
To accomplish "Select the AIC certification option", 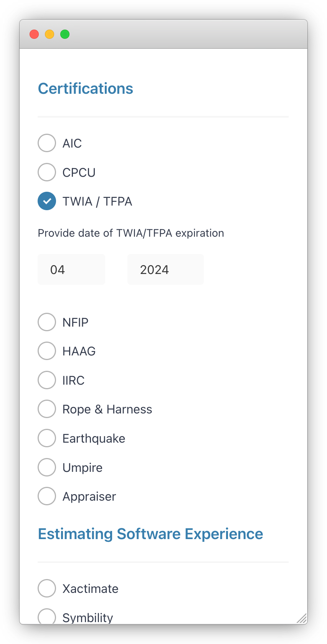I will click(x=47, y=143).
